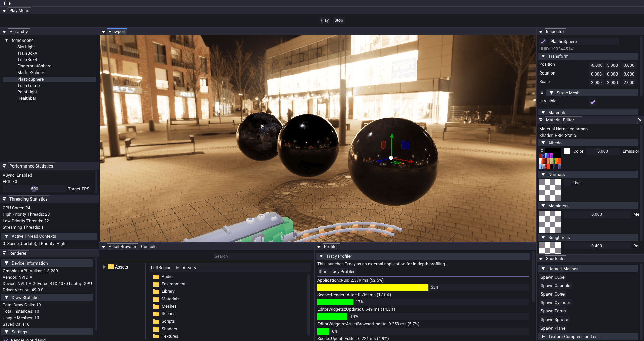Open the File menu
Image resolution: width=644 pixels, height=341 pixels.
[x=7, y=3]
